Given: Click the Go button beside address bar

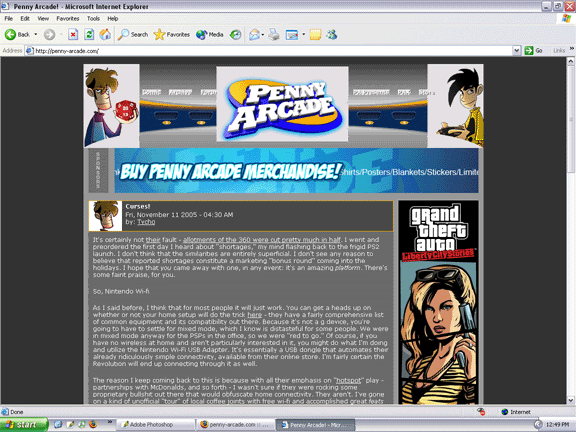Looking at the screenshot, I should (534, 51).
